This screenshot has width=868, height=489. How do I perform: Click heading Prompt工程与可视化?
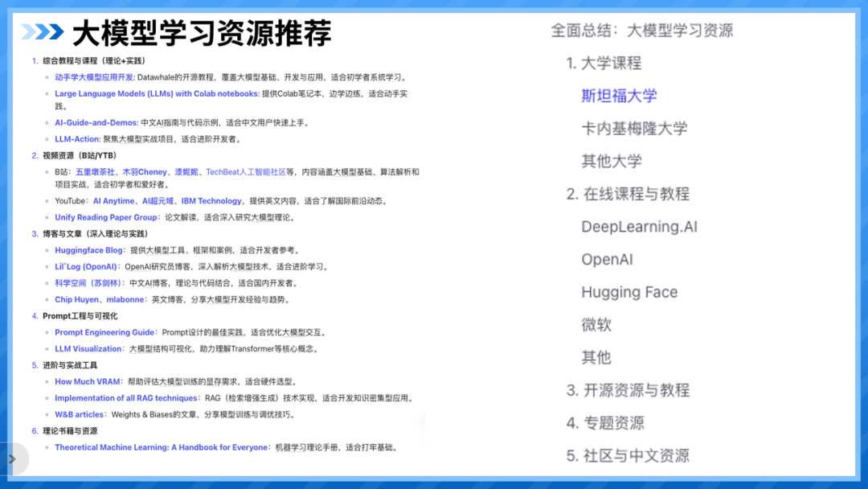[80, 315]
